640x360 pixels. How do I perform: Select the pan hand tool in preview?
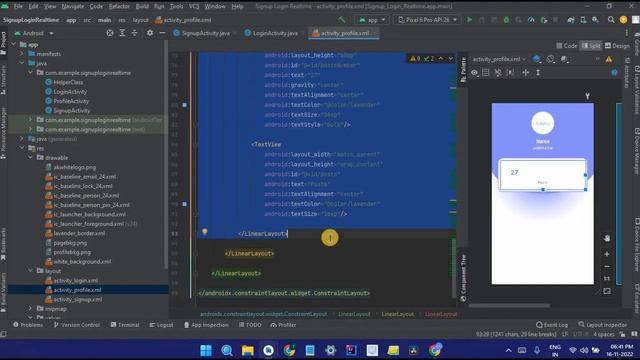click(607, 238)
